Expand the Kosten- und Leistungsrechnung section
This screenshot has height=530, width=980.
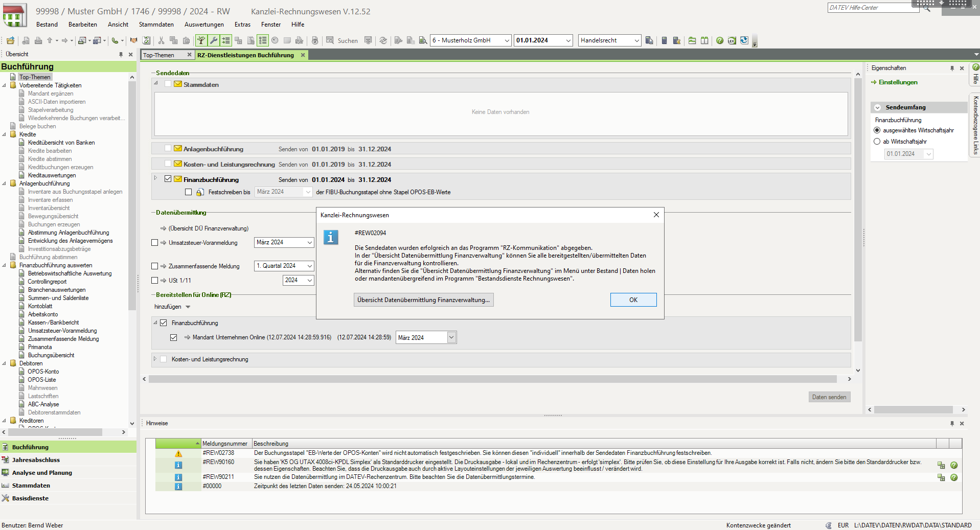tap(155, 359)
